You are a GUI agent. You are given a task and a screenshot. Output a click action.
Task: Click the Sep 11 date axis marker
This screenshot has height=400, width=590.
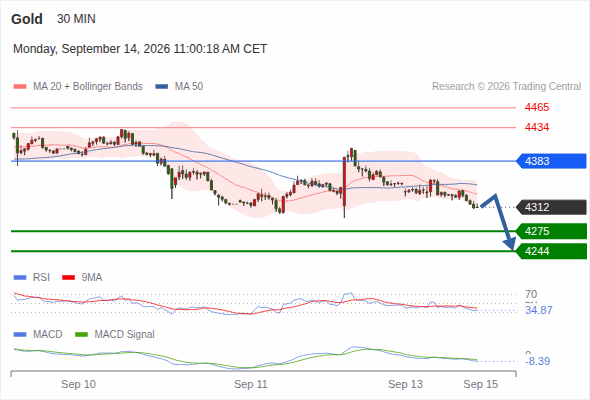click(x=251, y=384)
